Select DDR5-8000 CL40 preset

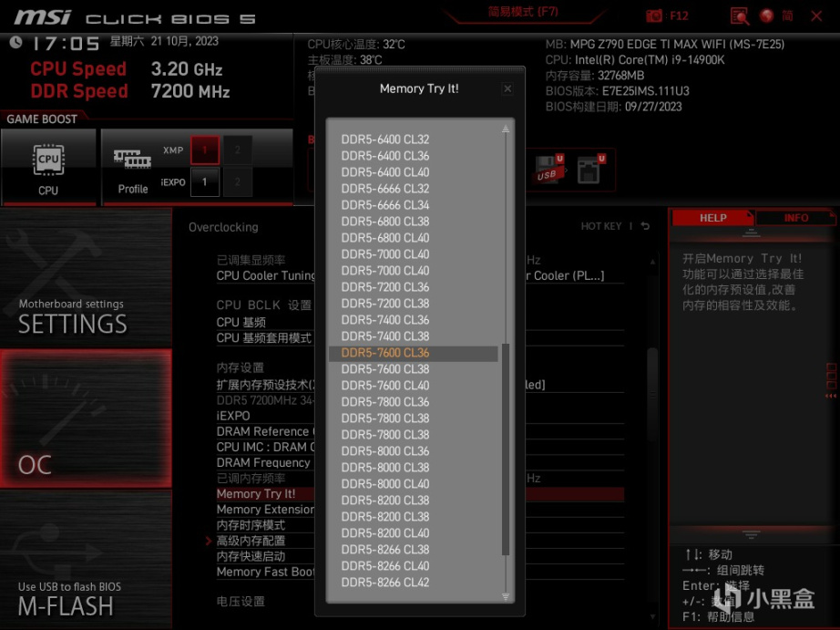point(385,484)
